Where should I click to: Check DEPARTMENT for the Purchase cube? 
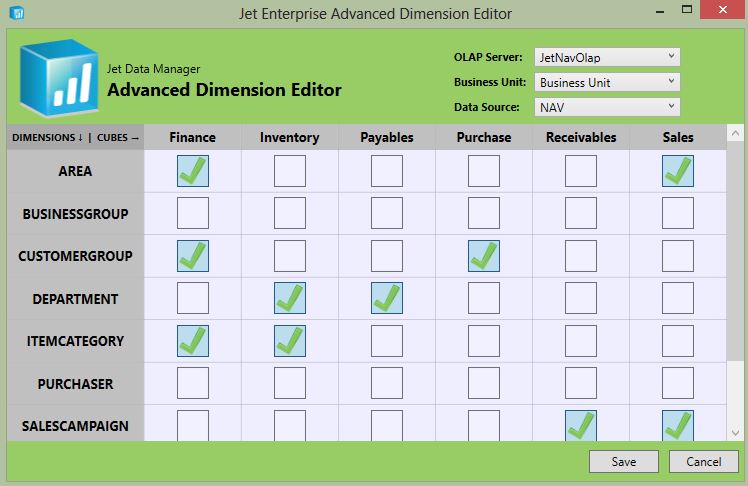click(x=484, y=298)
